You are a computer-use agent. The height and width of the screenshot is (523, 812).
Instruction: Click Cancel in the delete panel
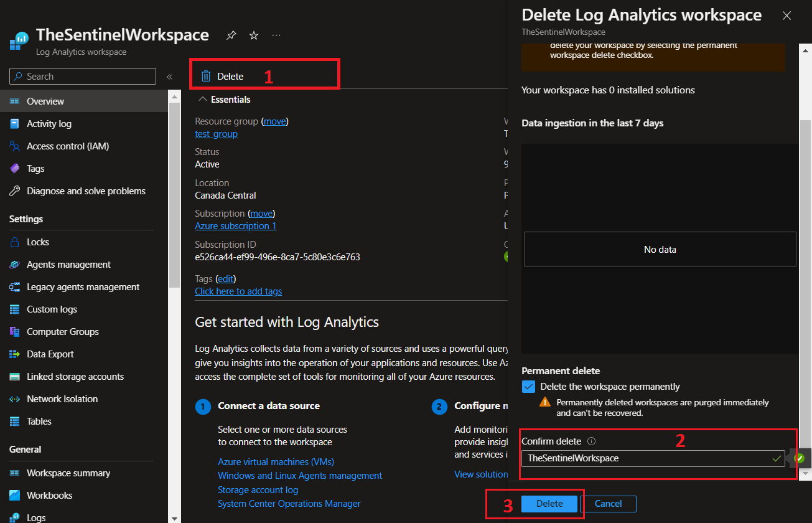click(x=608, y=504)
